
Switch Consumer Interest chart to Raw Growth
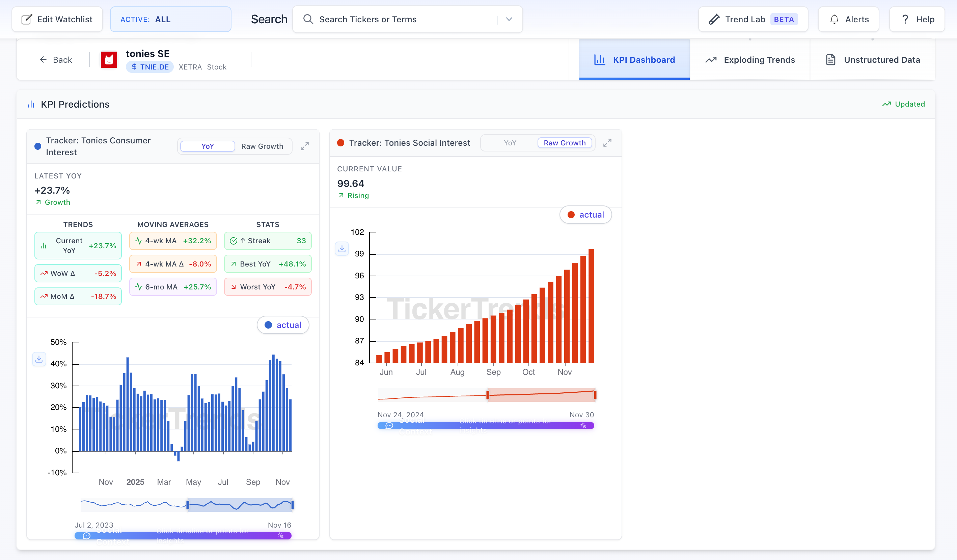tap(262, 146)
